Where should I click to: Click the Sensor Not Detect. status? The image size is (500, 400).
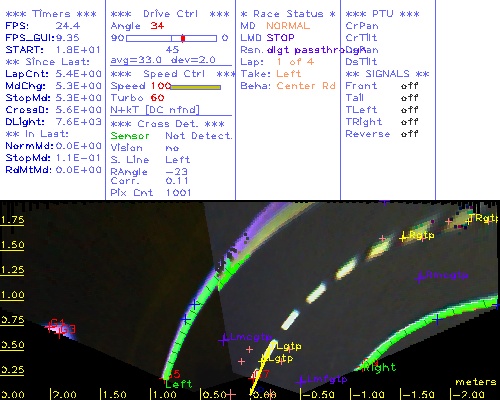tap(171, 136)
